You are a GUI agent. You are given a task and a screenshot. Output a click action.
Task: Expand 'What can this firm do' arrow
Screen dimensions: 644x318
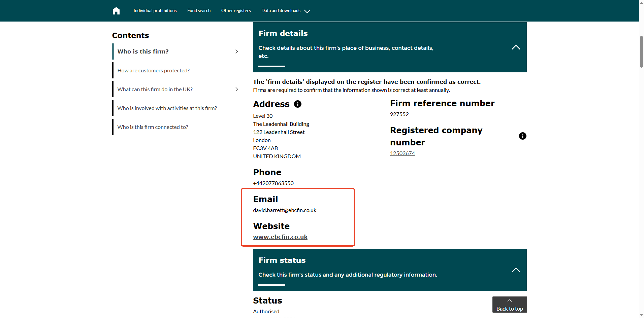coord(237,89)
